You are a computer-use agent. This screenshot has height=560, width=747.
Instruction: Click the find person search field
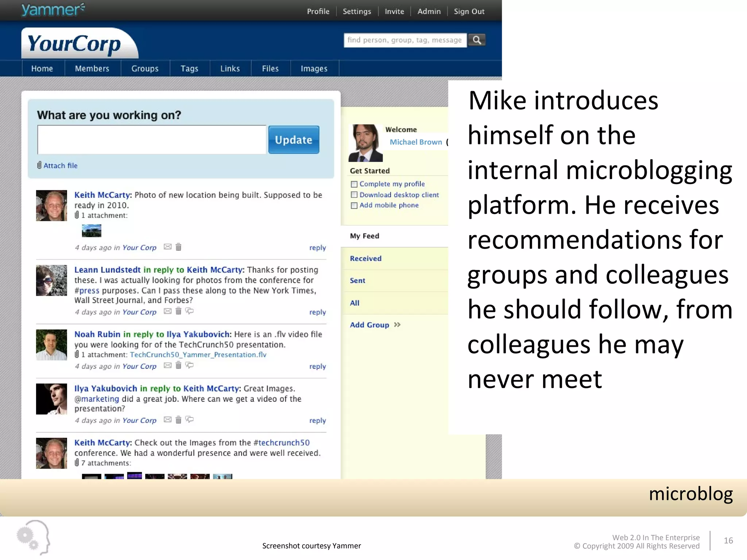405,40
